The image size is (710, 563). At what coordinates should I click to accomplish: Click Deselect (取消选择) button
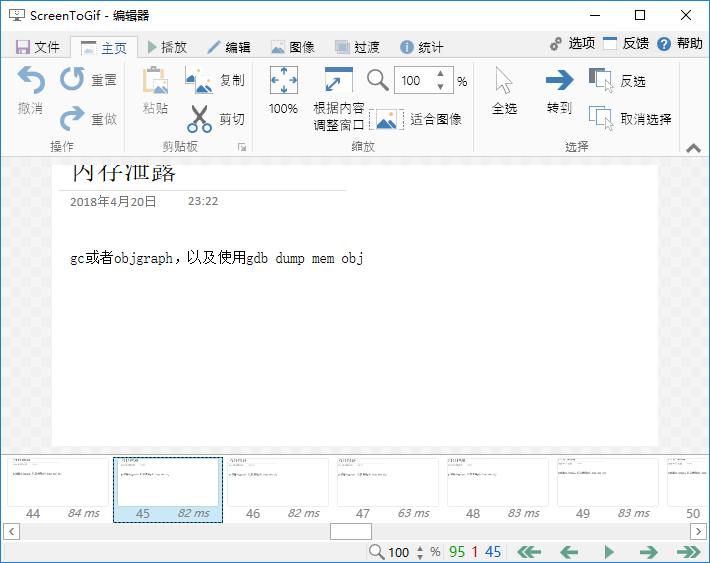[601, 118]
